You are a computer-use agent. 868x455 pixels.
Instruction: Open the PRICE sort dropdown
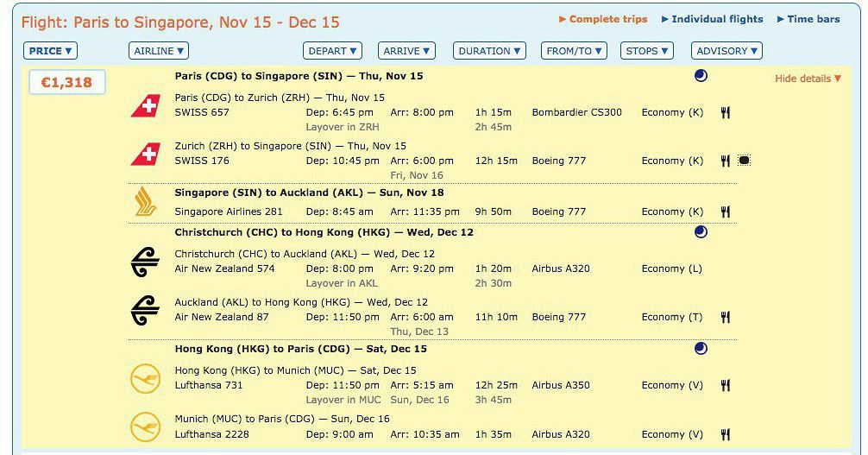[50, 51]
